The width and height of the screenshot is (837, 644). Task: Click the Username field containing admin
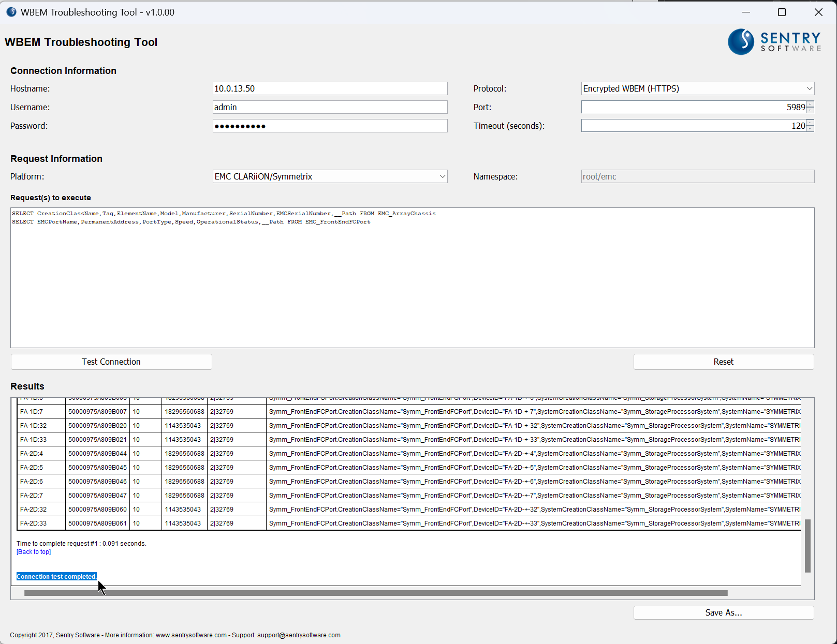coord(330,107)
